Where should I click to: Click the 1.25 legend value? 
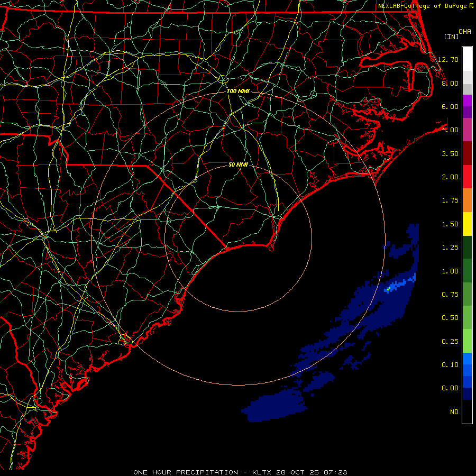(450, 248)
